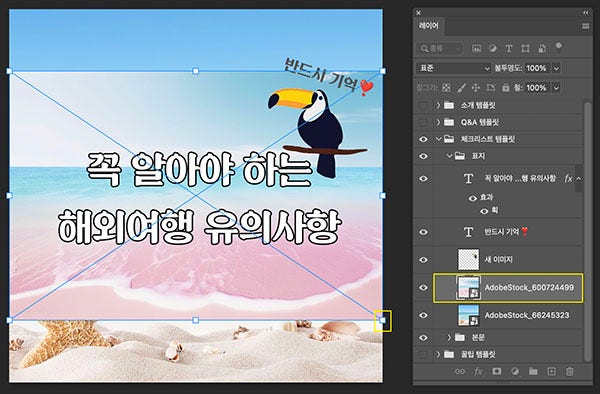The width and height of the screenshot is (600, 394).
Task: Hide the 체크리스트 템플릿 group
Action: pyautogui.click(x=423, y=139)
